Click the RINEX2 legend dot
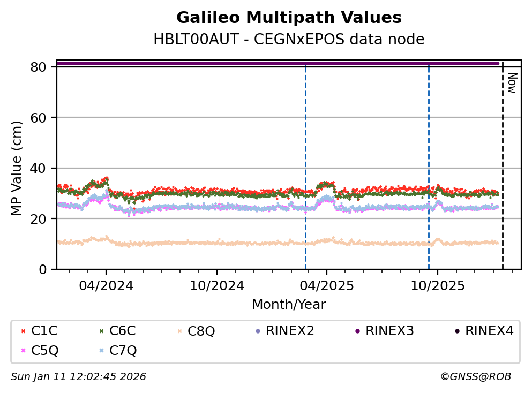Screen dimensions: 532x393 tap(258, 331)
